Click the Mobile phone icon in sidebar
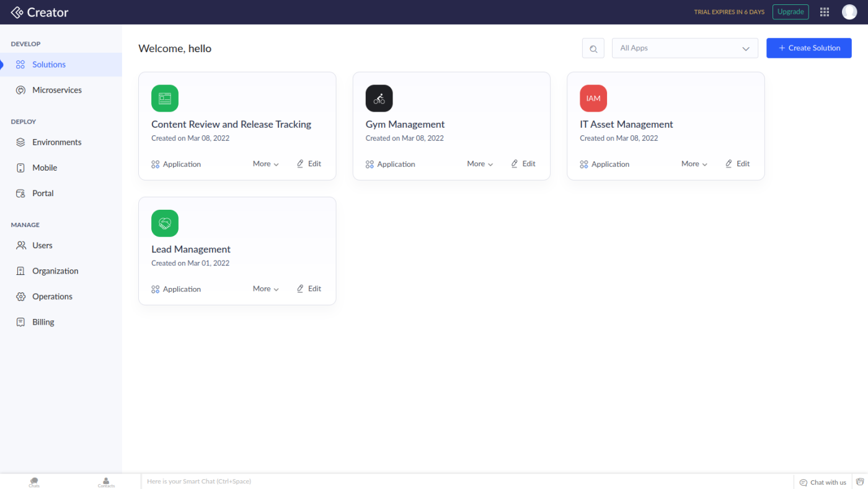The height and width of the screenshot is (489, 868). click(x=20, y=168)
